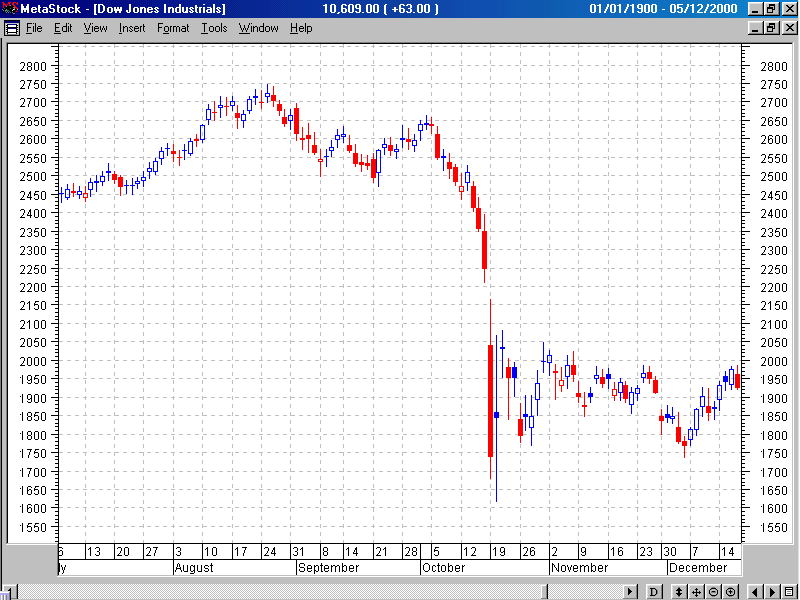Open the File menu

click(x=35, y=28)
